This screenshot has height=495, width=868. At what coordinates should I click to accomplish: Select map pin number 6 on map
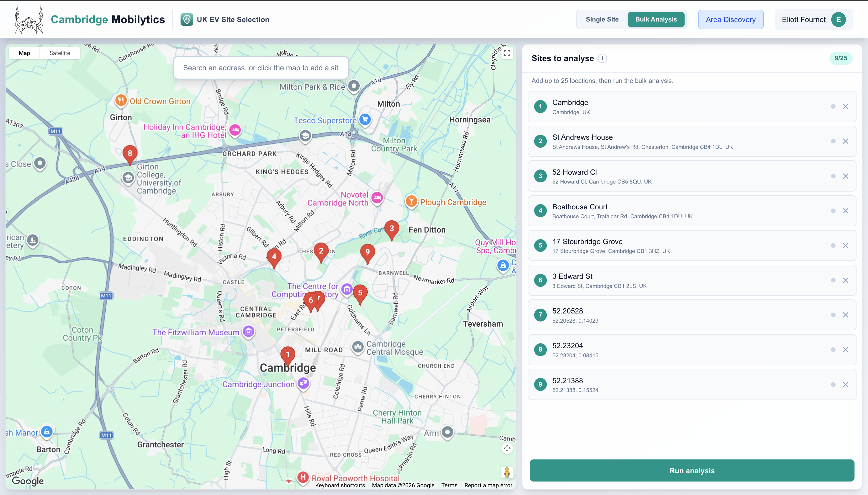[310, 302]
